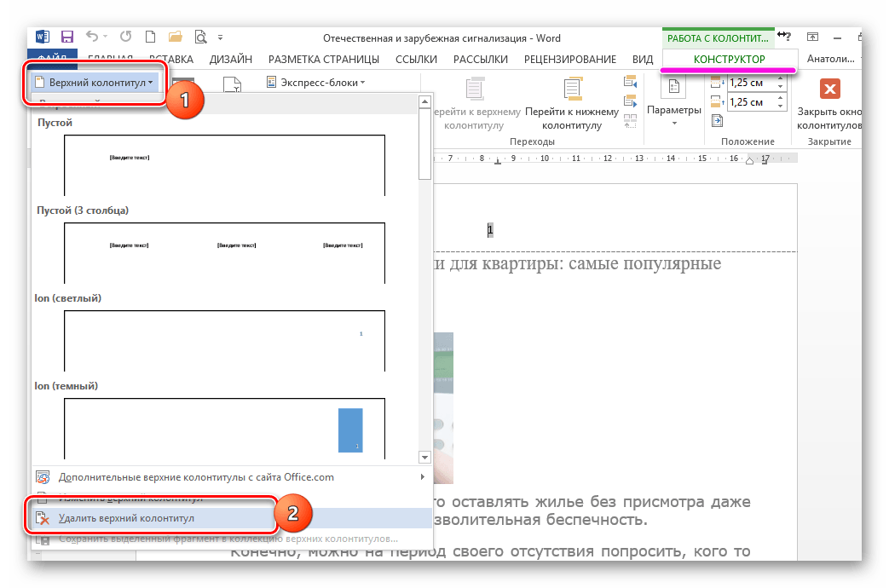Increase the top header distance spinner value
This screenshot has height=588, width=889.
click(782, 79)
